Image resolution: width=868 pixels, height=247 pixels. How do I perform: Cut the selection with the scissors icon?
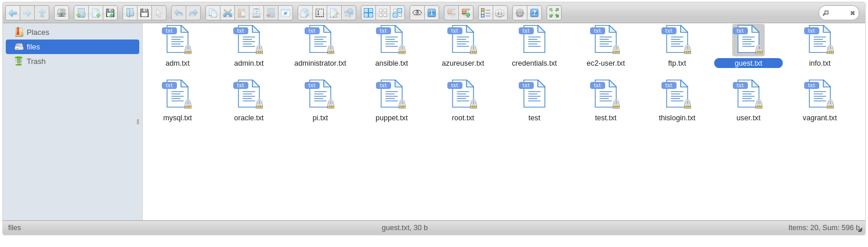pyautogui.click(x=227, y=13)
